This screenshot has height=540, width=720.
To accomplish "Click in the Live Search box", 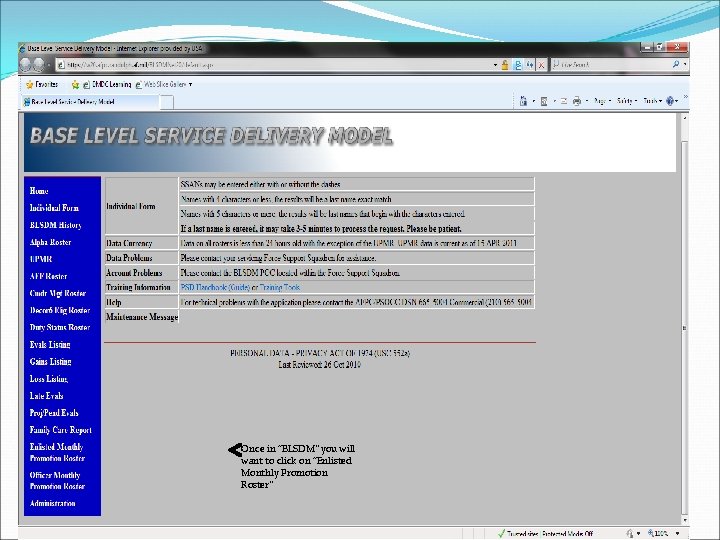I will [611, 65].
